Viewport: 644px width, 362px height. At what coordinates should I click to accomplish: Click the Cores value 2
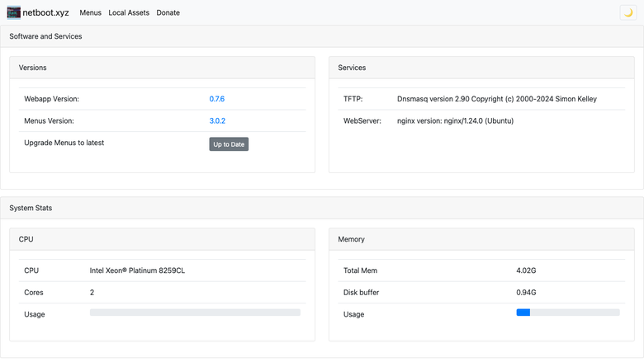(x=92, y=293)
